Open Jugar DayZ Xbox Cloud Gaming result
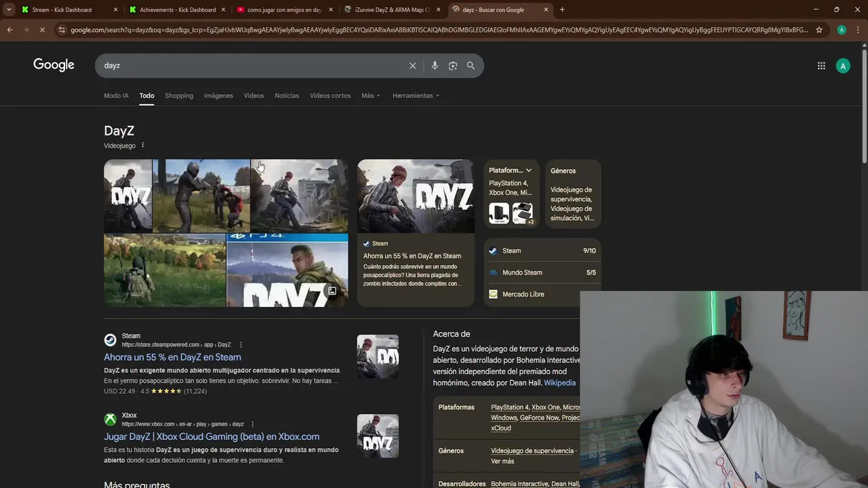Screen dimensions: 868x488 212,436
